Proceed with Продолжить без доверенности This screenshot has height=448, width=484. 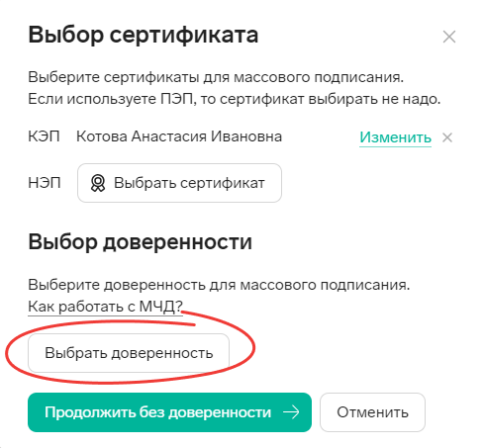(x=169, y=412)
